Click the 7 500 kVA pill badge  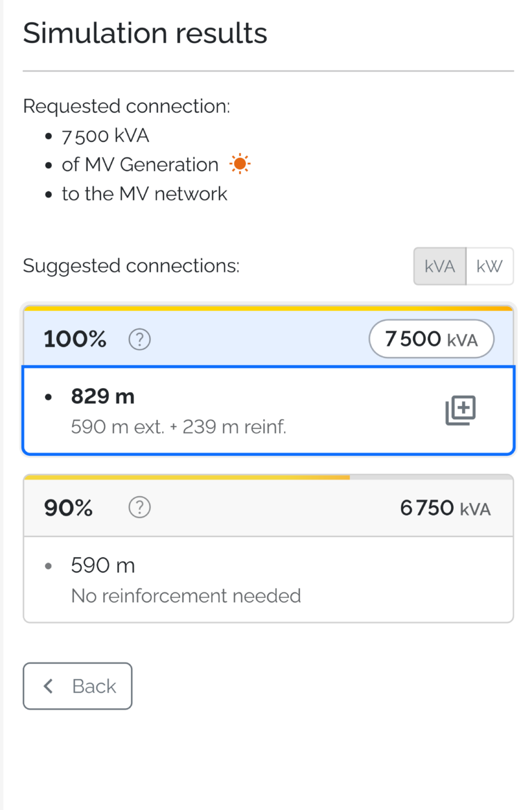[432, 339]
